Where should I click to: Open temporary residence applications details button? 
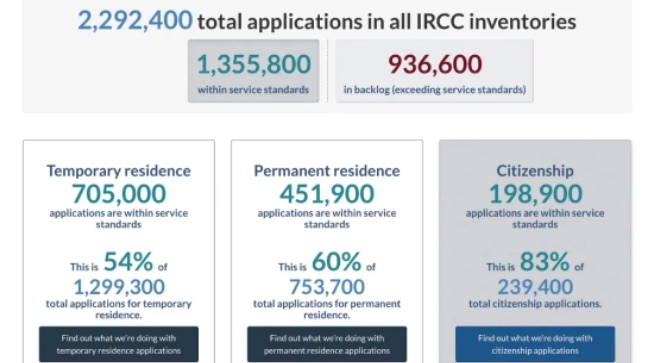(x=119, y=344)
